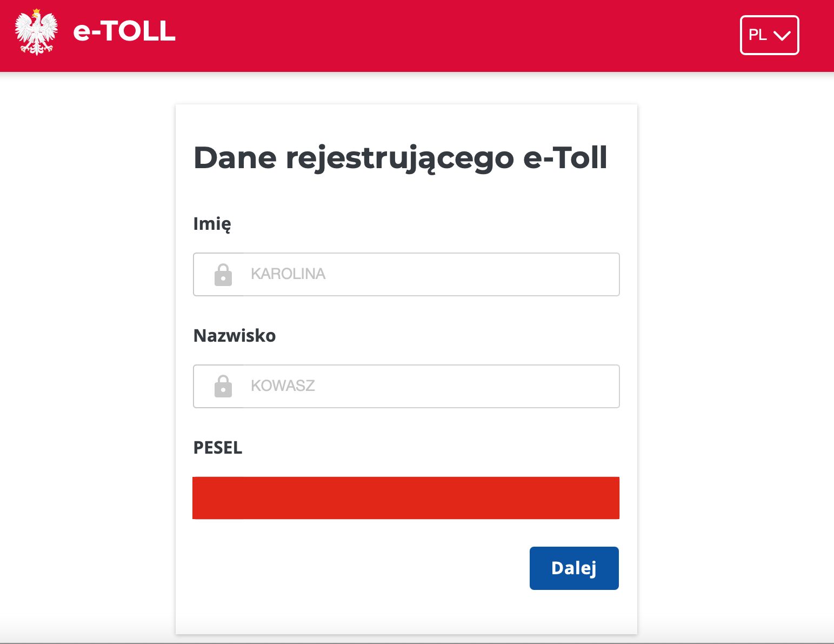Click the e-TOLL logo text
Viewport: 834px width, 644px height.
(x=124, y=31)
